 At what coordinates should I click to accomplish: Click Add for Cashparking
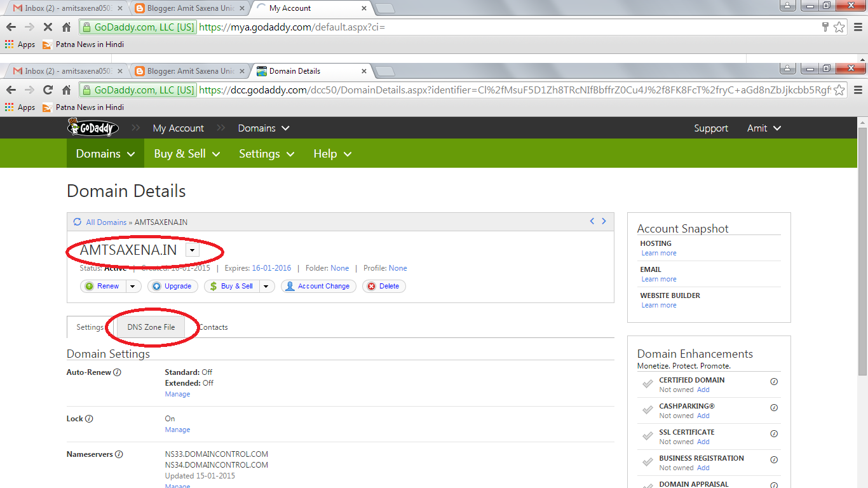(703, 416)
